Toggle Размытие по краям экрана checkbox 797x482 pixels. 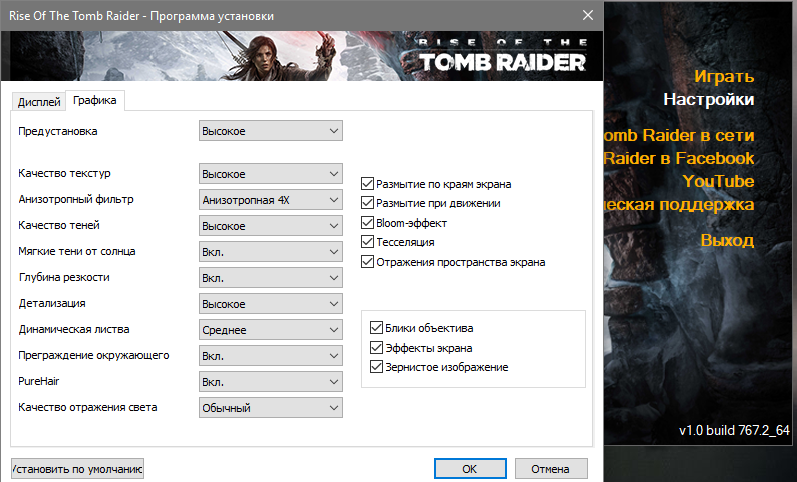367,184
